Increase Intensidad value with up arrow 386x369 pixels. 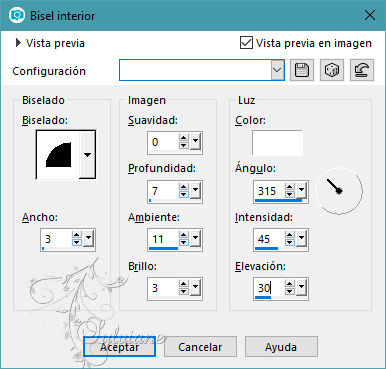290,235
